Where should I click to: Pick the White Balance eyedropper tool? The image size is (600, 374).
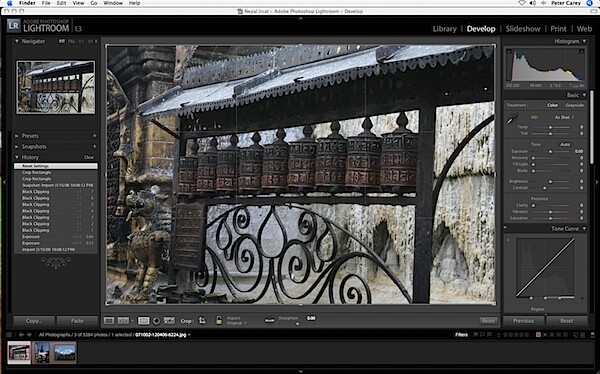512,119
